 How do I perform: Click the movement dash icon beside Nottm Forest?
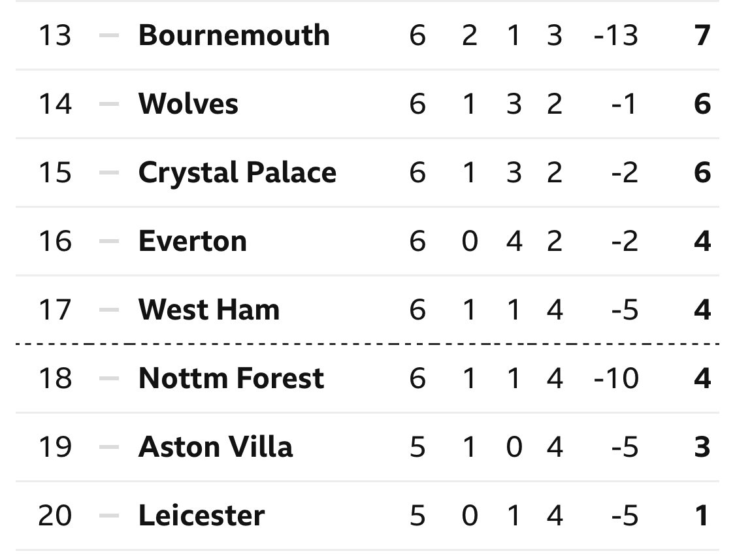click(x=108, y=378)
